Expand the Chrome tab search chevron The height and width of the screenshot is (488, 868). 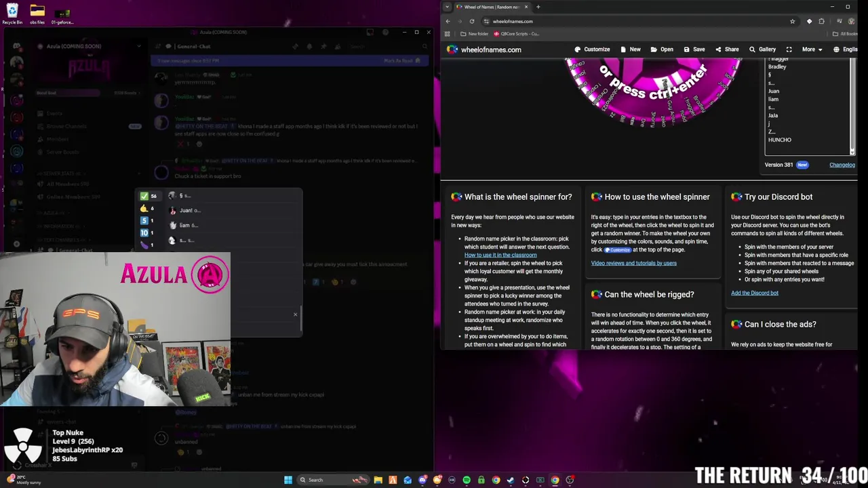click(447, 7)
